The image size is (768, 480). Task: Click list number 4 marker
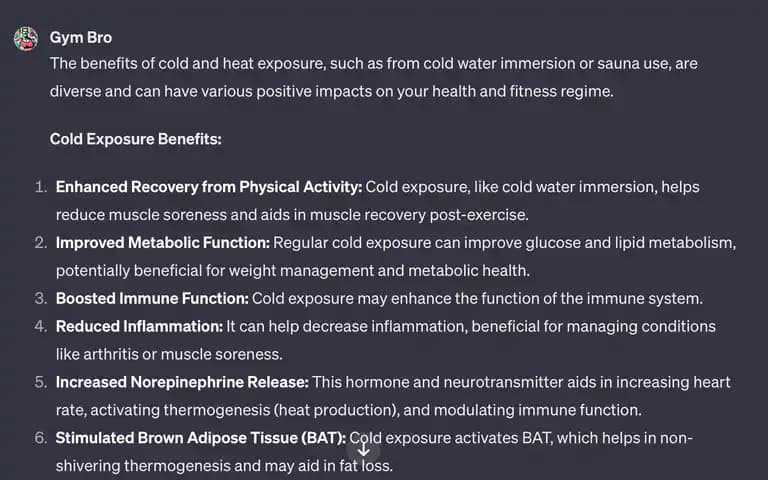[41, 327]
